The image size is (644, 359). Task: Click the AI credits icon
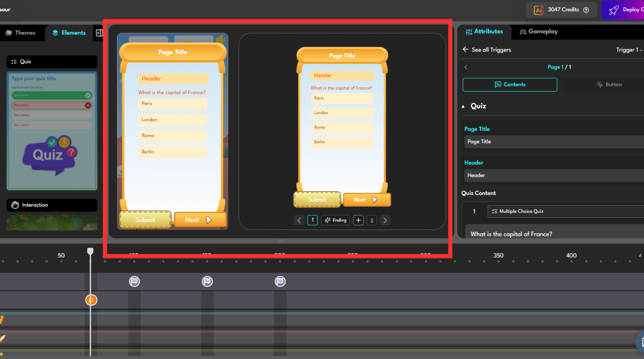(x=539, y=10)
